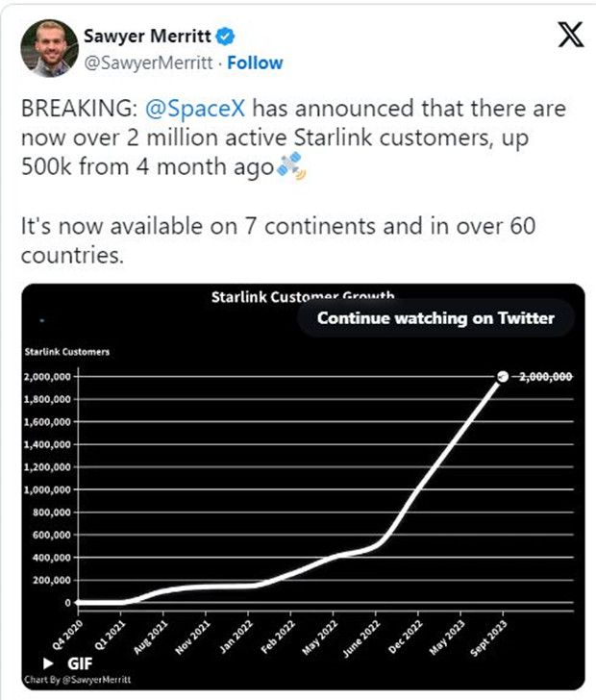Click the Sawyer Merritt display name
Image resolution: width=596 pixels, height=700 pixels.
tap(147, 36)
